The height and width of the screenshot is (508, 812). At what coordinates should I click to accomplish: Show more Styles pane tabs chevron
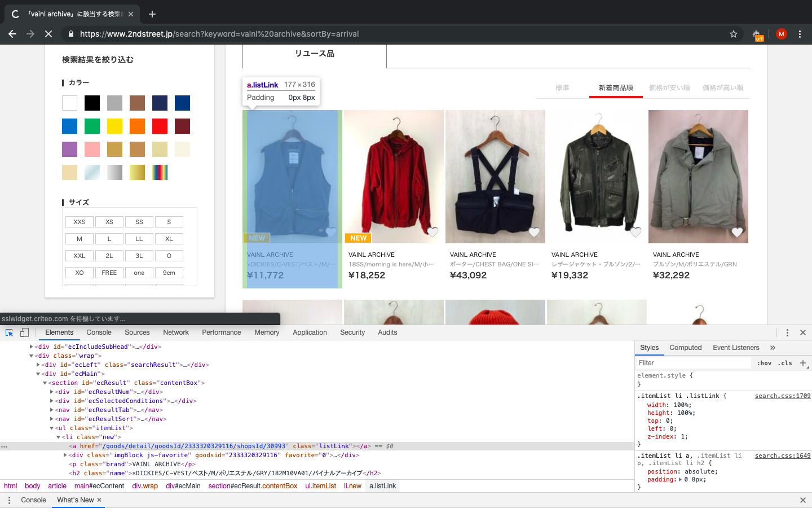773,348
